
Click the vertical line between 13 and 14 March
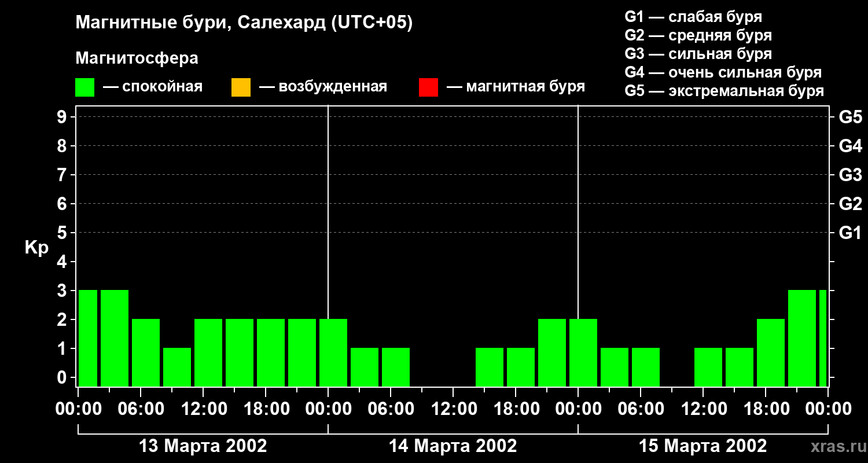pyautogui.click(x=328, y=231)
